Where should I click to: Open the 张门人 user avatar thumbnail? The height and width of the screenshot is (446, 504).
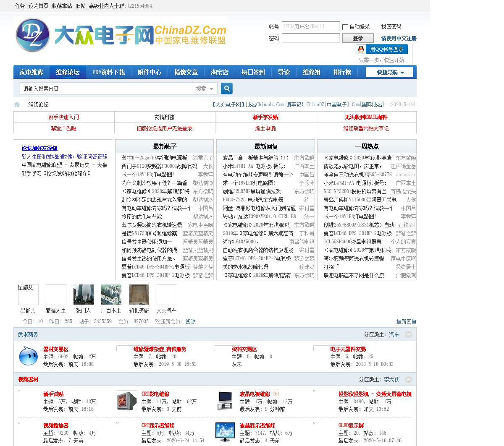[x=83, y=295]
